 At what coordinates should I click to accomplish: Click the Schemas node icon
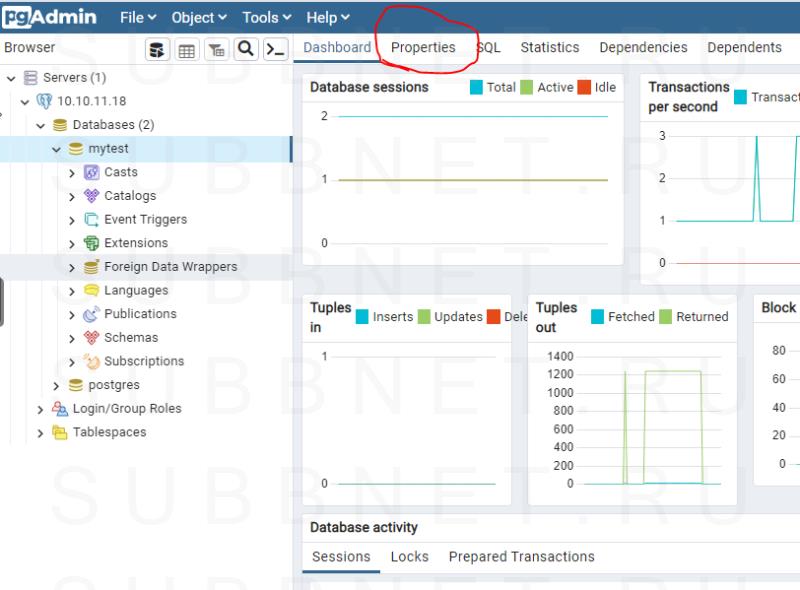pyautogui.click(x=92, y=338)
